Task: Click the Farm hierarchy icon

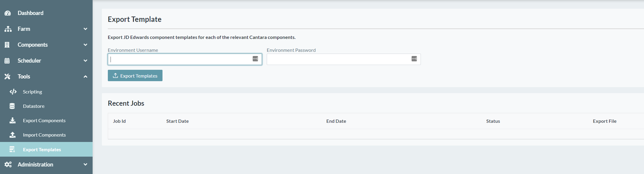Action: [x=8, y=29]
